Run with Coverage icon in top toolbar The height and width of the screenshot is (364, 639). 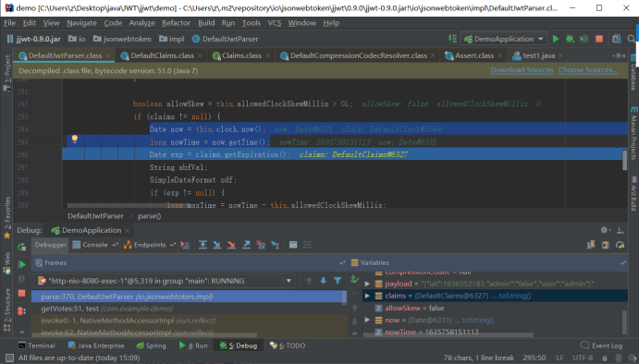(x=584, y=39)
